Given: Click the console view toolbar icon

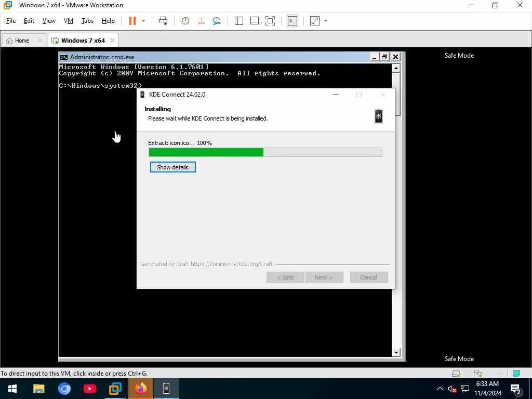Looking at the screenshot, I should [292, 21].
